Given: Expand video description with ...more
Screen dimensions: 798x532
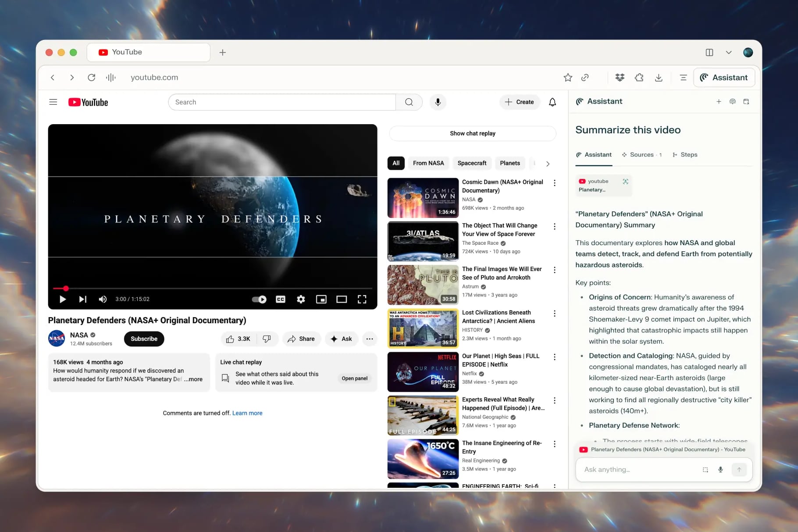Looking at the screenshot, I should click(193, 379).
